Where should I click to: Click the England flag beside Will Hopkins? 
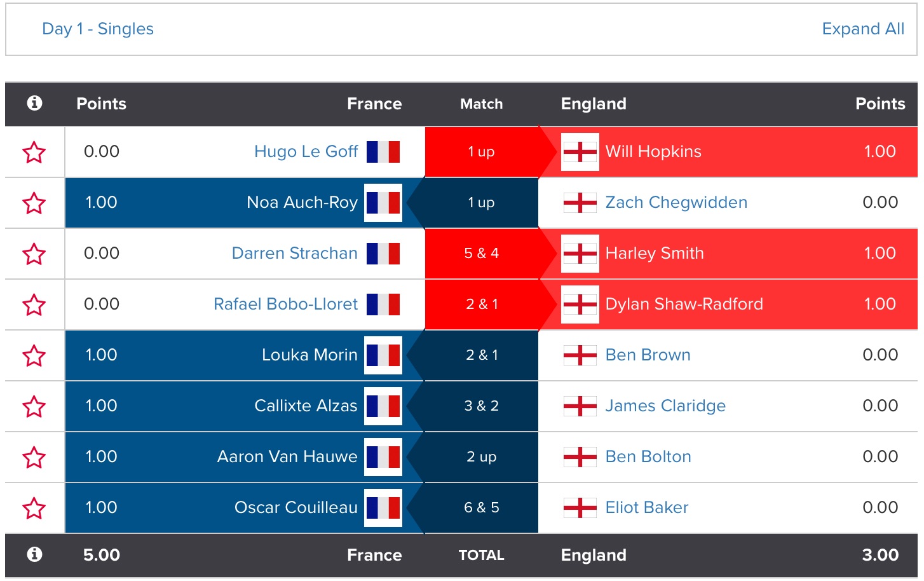tap(580, 152)
